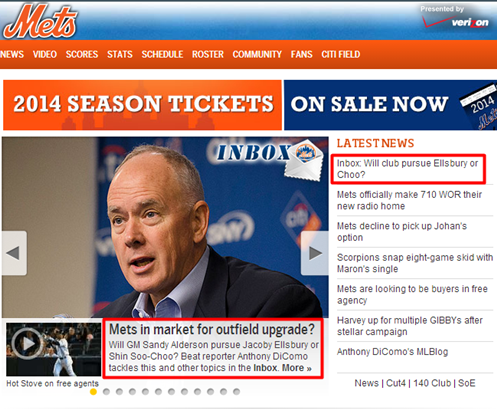Open the CITI FIELD menu
This screenshot has width=497, height=410.
pos(341,54)
